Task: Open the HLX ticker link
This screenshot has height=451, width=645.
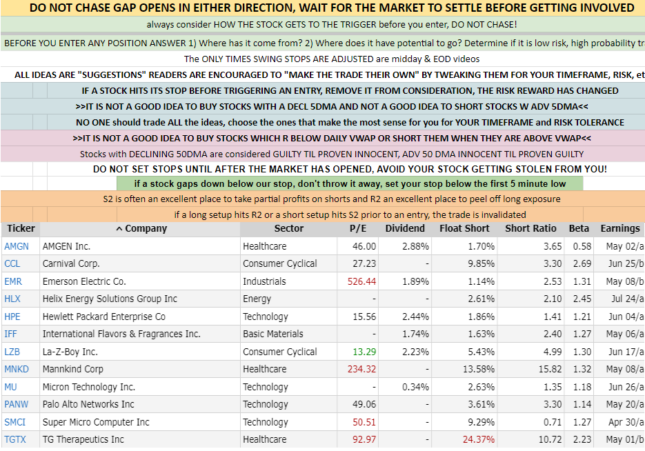Action: 12,299
